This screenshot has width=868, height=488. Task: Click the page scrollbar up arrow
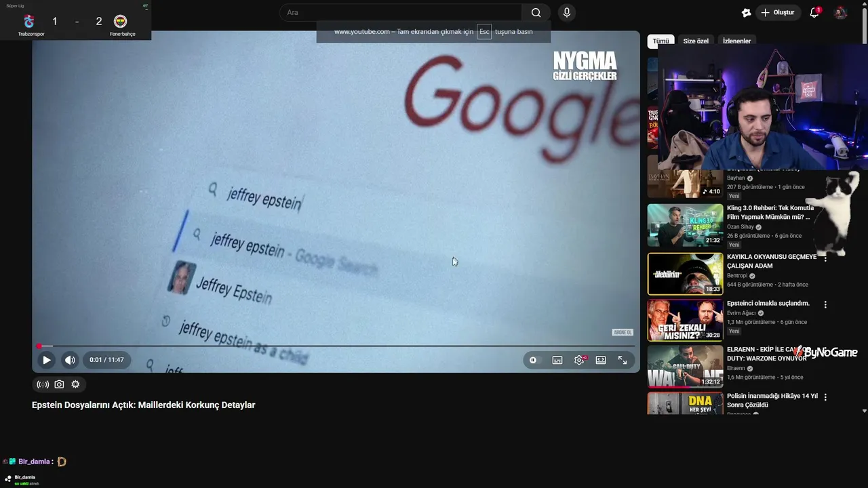(x=864, y=3)
